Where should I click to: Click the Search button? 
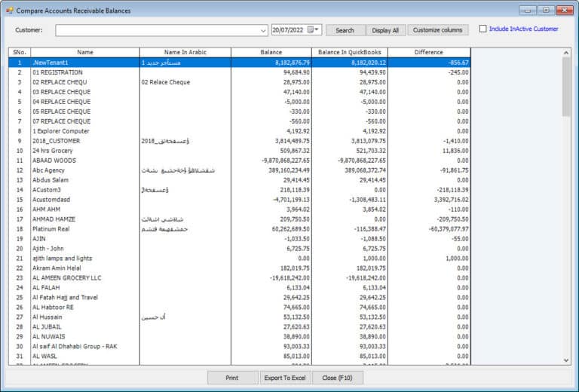click(345, 30)
